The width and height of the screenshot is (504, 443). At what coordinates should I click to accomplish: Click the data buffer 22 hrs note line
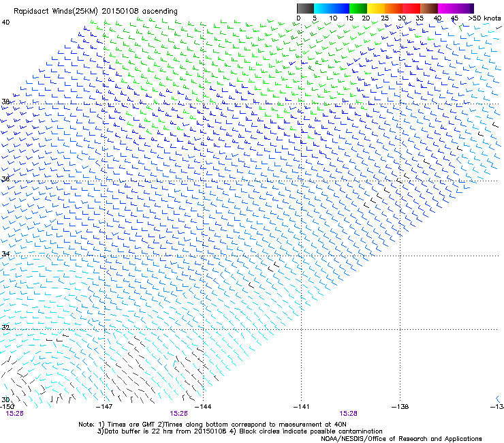(x=240, y=431)
